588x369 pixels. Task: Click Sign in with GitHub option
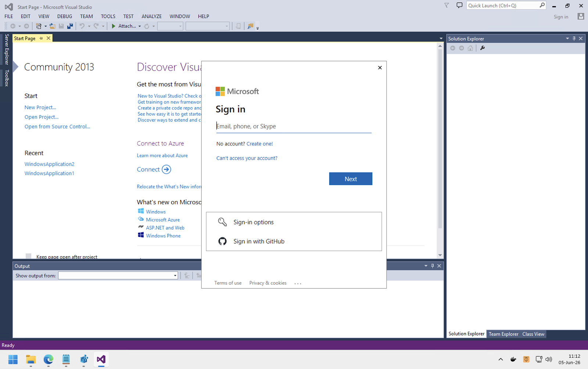[x=294, y=241]
